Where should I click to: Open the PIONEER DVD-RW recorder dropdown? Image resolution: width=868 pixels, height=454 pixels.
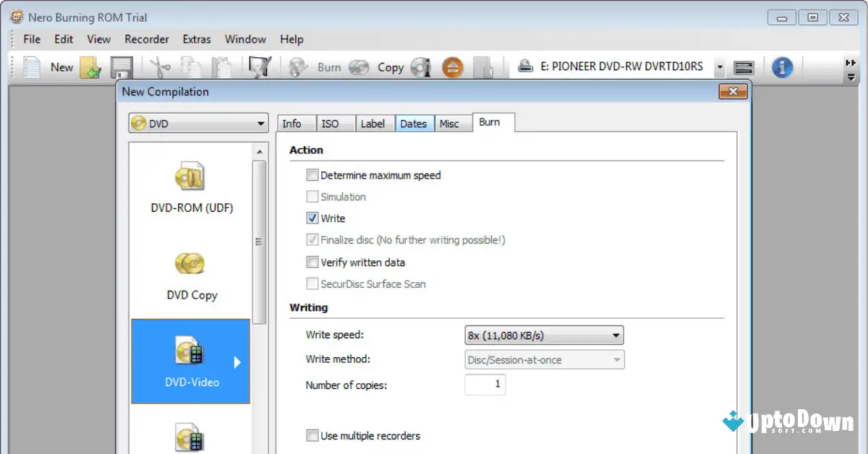(x=719, y=67)
